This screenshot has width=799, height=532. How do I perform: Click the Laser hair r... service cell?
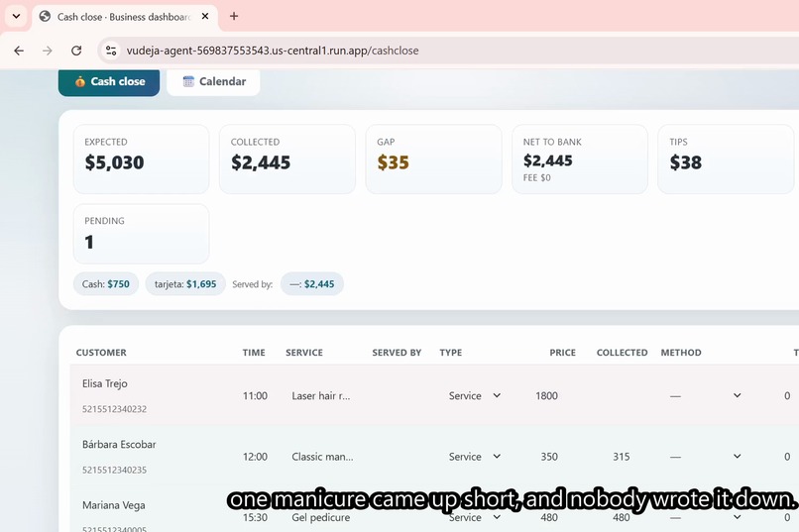(321, 395)
